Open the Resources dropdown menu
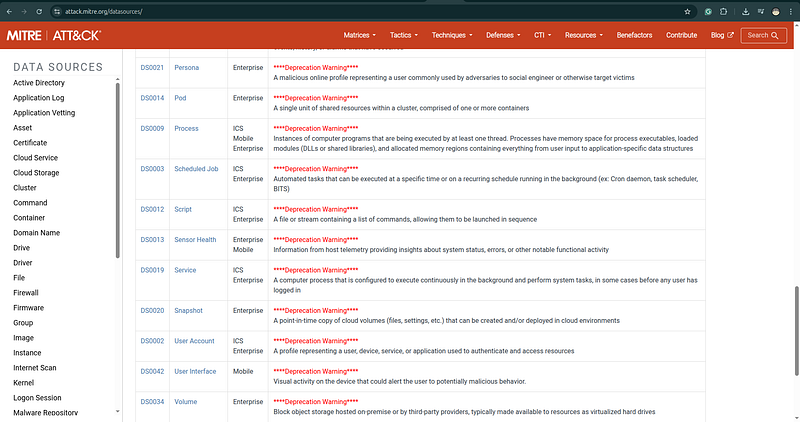Screen dimensions: 800x422 click(584, 35)
